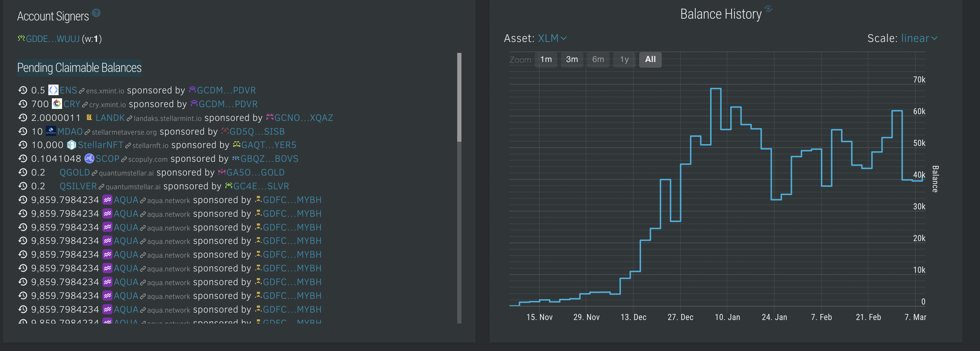Click the 10. Jan date axis label
The width and height of the screenshot is (980, 351).
click(727, 317)
